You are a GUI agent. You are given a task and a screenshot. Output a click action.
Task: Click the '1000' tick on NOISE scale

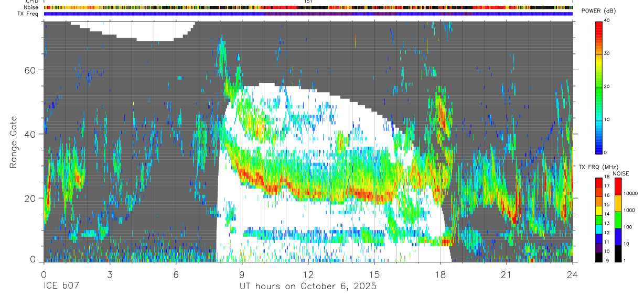pos(630,210)
